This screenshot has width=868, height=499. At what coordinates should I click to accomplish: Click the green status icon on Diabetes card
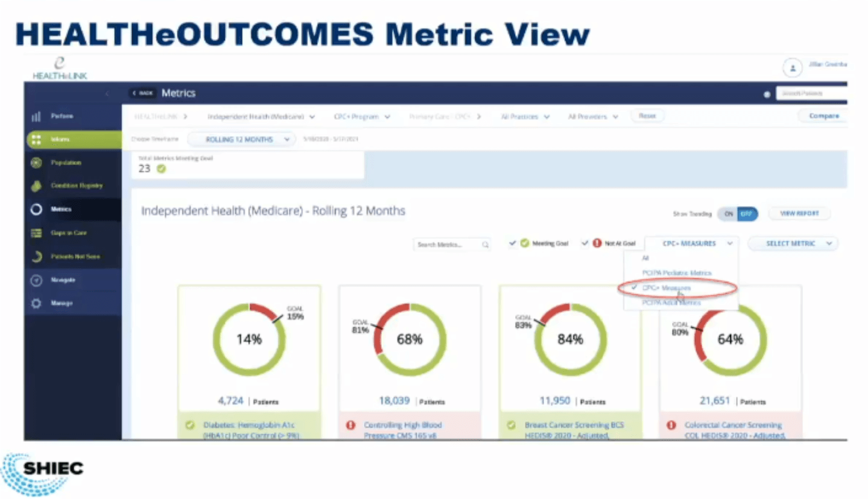pyautogui.click(x=190, y=425)
